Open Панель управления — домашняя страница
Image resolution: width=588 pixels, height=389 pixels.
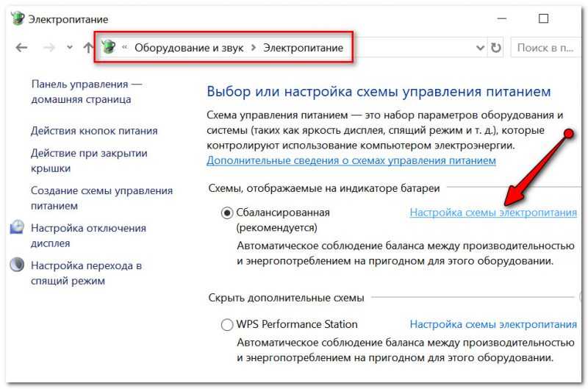[86, 91]
